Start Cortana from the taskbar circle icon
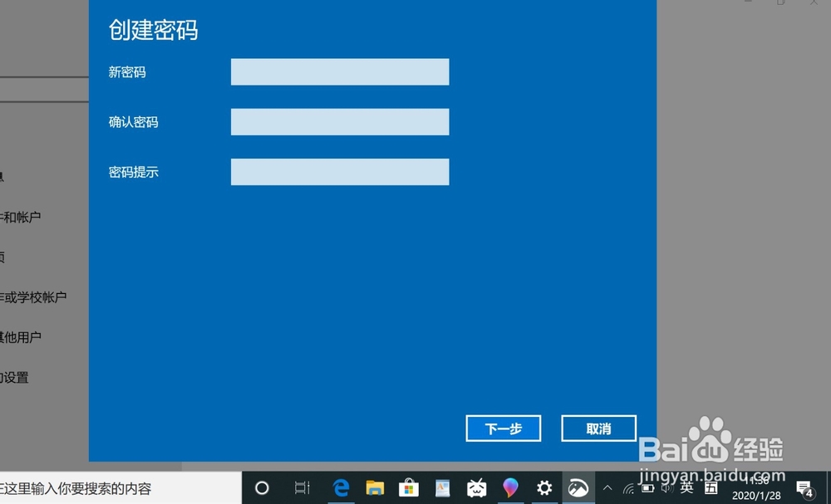Viewport: 831px width, 504px height. coord(262,488)
